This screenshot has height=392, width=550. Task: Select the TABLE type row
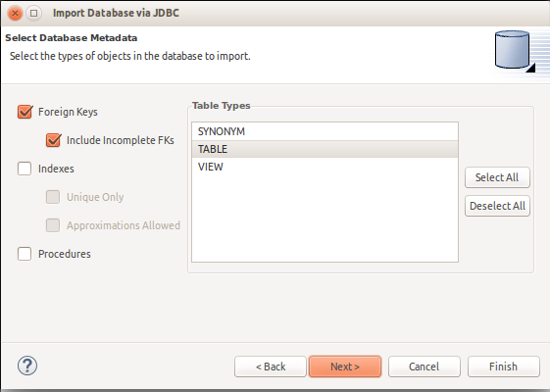click(325, 149)
